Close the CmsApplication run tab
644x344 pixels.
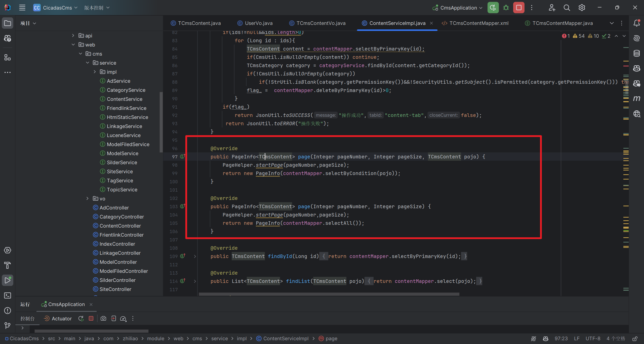click(x=91, y=304)
